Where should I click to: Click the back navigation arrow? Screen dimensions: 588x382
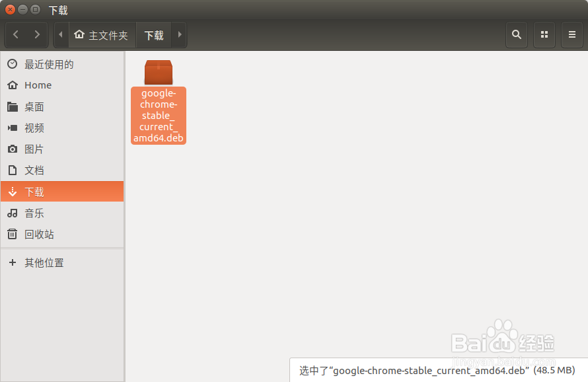[x=16, y=34]
